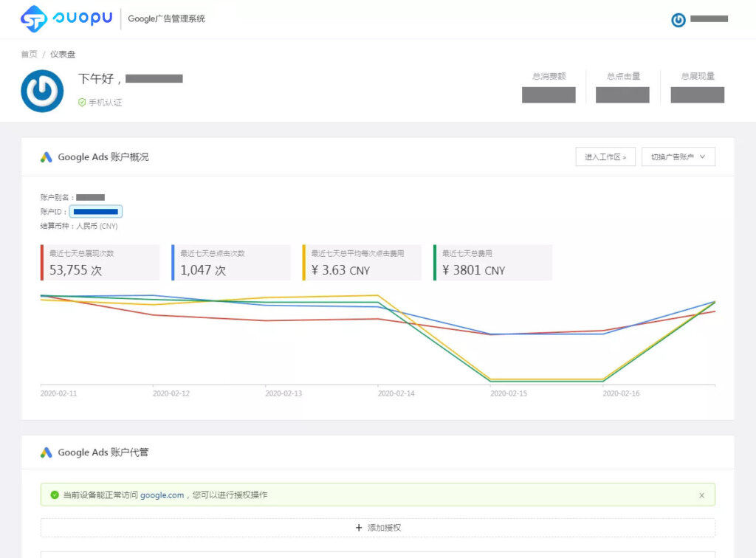Click the 进入工作区 button
Screen dimensions: 756x558
605,156
